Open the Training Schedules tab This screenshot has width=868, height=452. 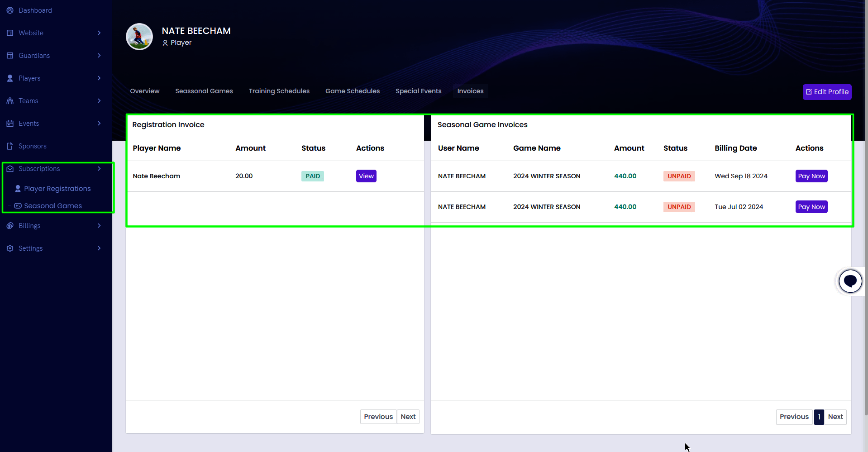pyautogui.click(x=279, y=91)
